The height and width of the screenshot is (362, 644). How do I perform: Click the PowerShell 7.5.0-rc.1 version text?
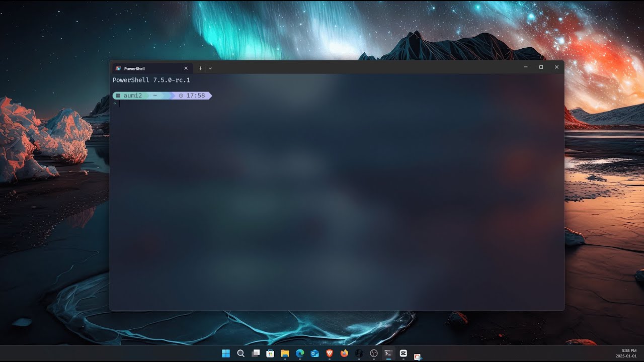pos(151,80)
